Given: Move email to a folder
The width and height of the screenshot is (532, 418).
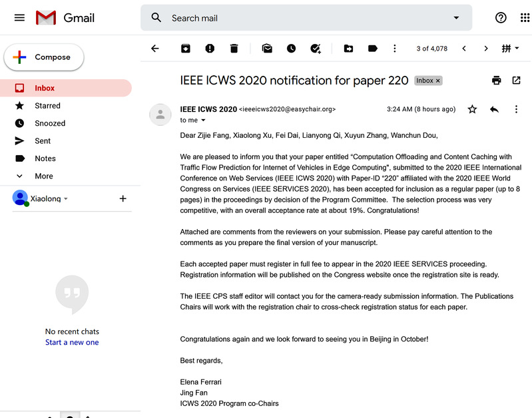Looking at the screenshot, I should (348, 49).
